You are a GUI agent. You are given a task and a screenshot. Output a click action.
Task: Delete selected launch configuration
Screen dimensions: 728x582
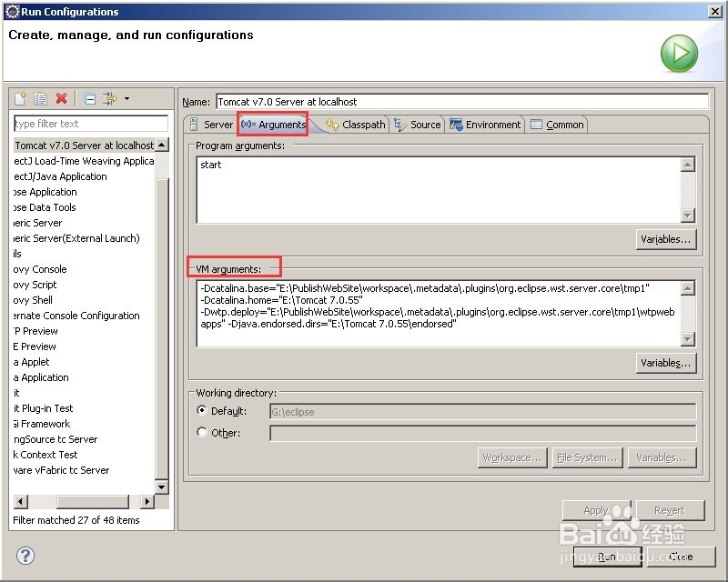(61, 98)
